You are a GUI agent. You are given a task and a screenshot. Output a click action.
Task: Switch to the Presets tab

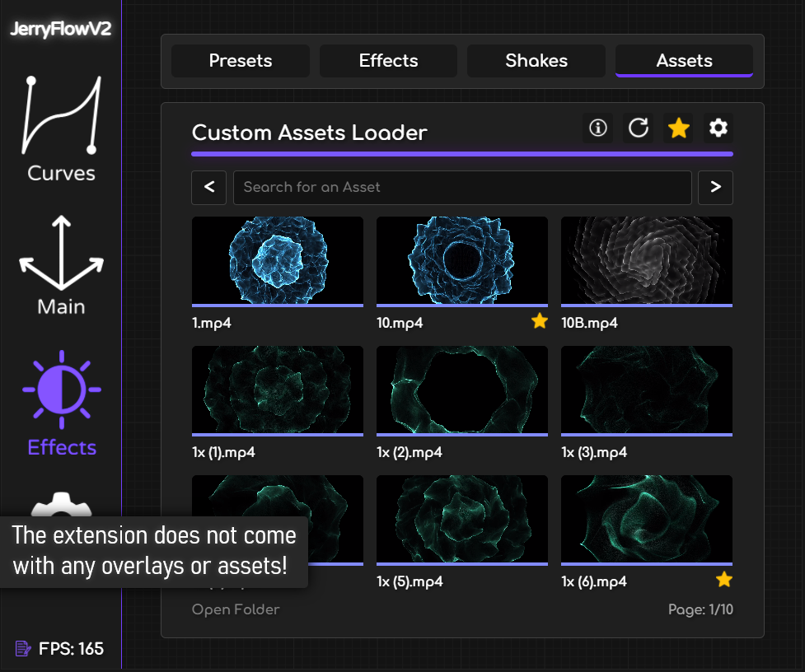click(240, 61)
